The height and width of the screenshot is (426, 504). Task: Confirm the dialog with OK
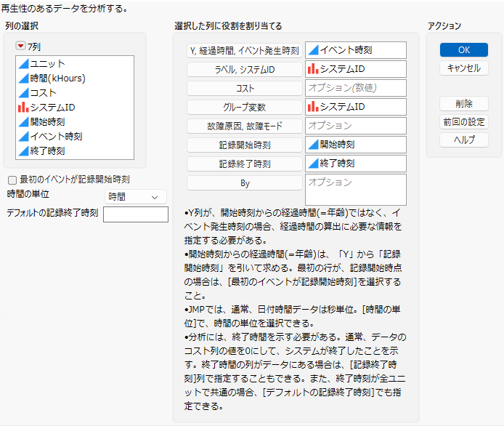click(x=464, y=50)
